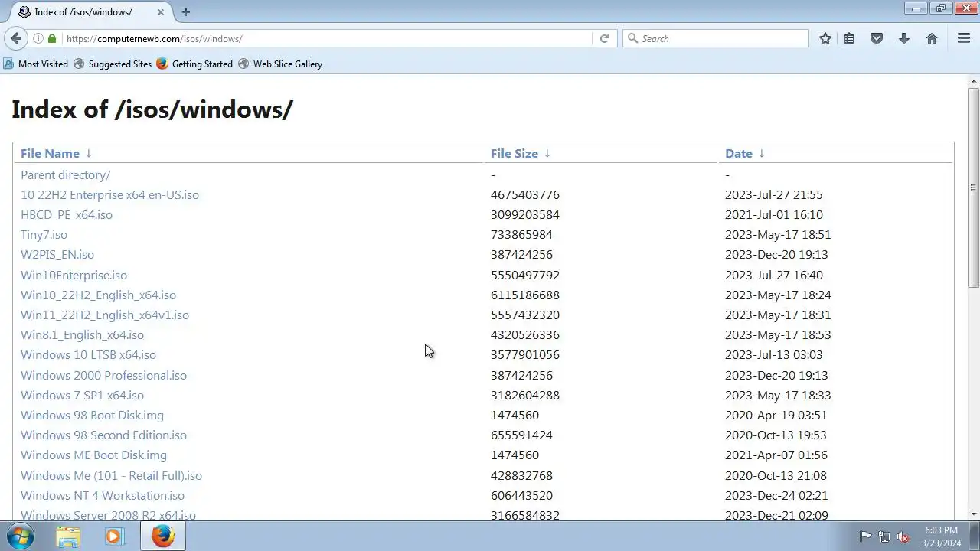The height and width of the screenshot is (551, 980).
Task: Open the Downloads arrow icon
Action: (x=904, y=38)
